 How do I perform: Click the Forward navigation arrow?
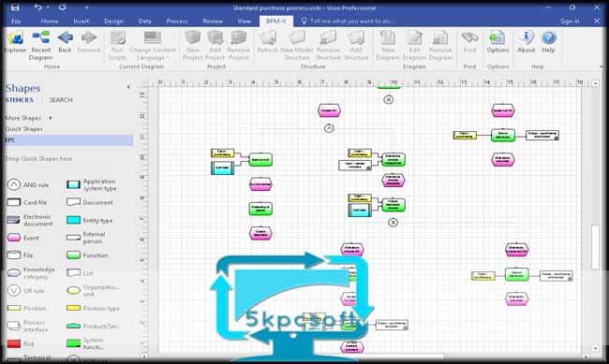tap(89, 42)
